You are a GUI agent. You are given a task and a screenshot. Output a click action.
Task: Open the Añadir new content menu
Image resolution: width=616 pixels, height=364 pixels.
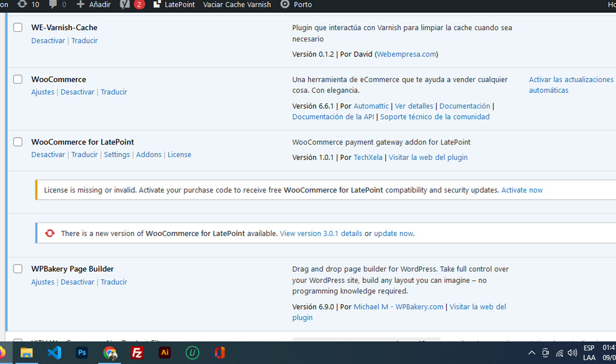[93, 4]
